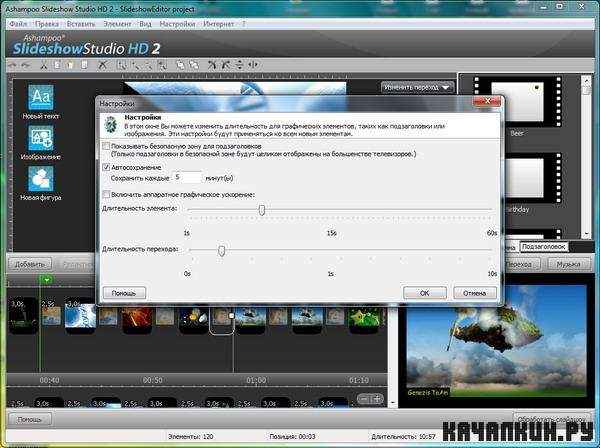
Task: Click the Paste icon in the toolbar
Action: click(x=70, y=65)
